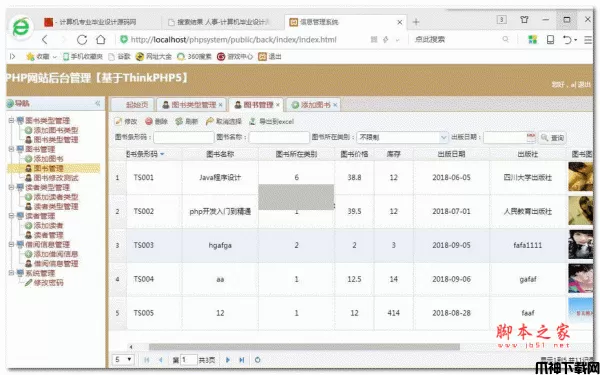Collapse the 读者类型管理 parent tree node

coord(11,187)
